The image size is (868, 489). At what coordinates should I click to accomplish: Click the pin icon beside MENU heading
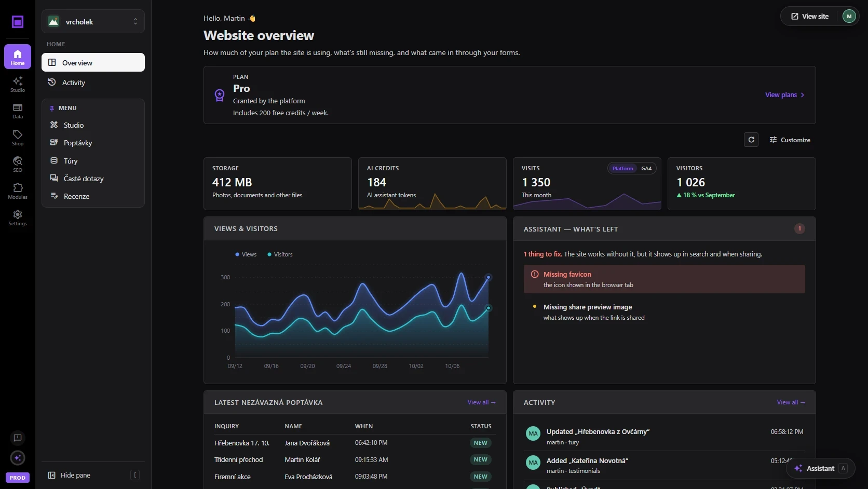[52, 108]
